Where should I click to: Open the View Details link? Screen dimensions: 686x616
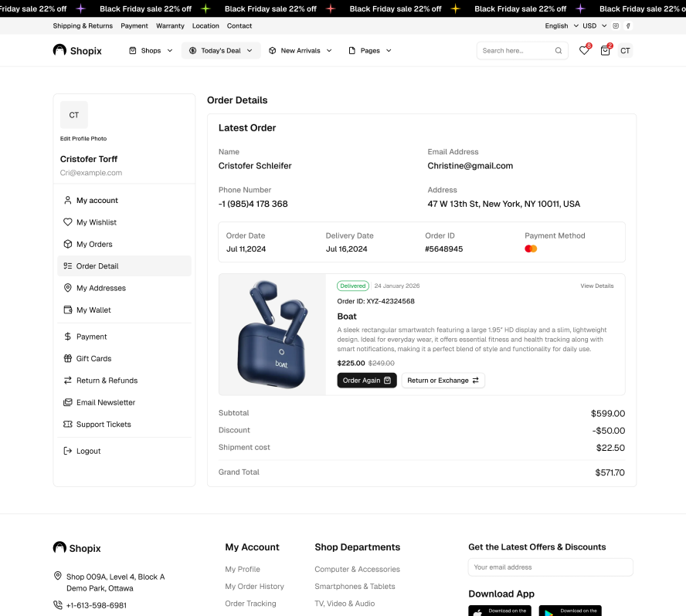596,286
